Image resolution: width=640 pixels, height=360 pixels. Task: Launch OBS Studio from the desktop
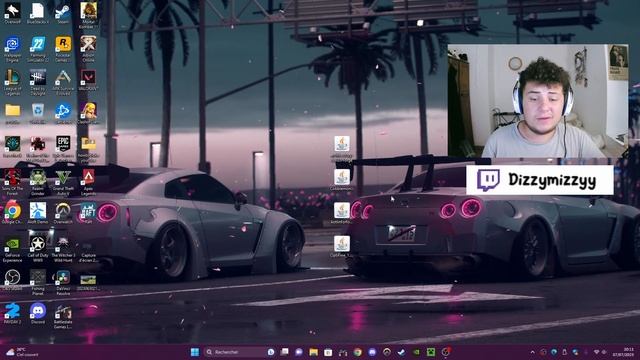point(12,280)
